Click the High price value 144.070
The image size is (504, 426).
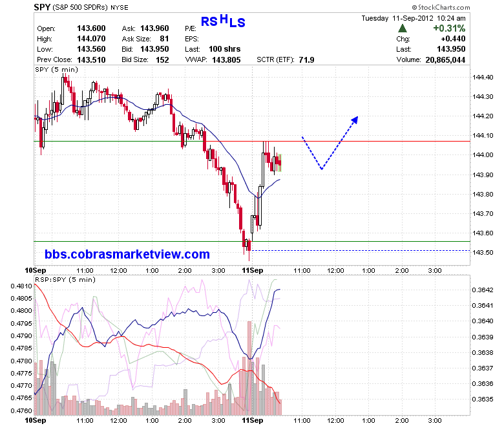[91, 39]
